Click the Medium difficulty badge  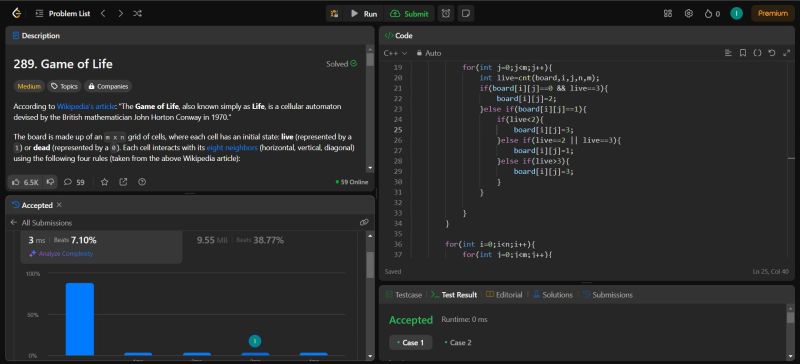pos(29,86)
